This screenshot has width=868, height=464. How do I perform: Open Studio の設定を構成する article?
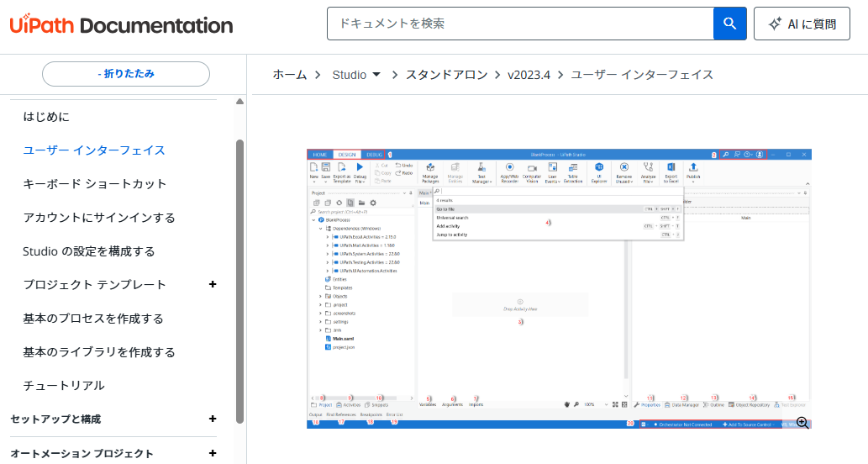click(x=88, y=251)
